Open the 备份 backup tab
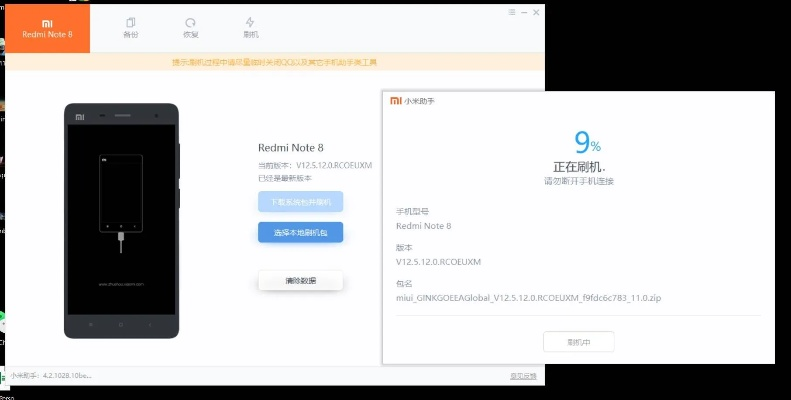Image resolution: width=791 pixels, height=400 pixels. [131, 28]
